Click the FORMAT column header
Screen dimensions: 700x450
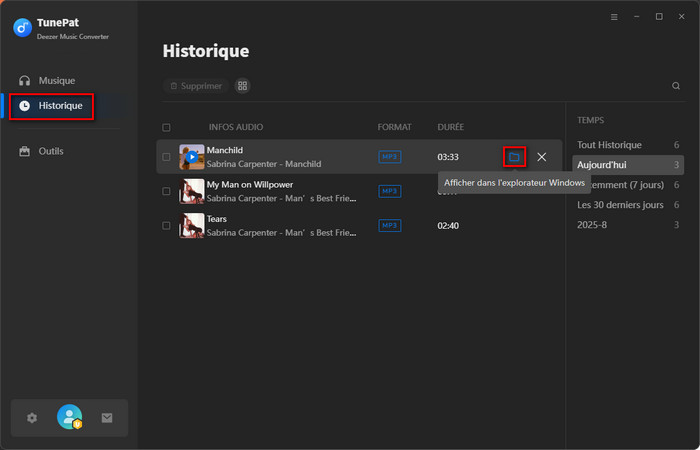[x=394, y=127]
